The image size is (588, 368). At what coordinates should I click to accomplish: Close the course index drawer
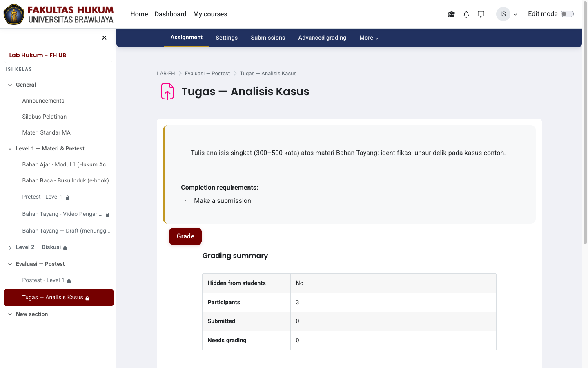click(104, 38)
